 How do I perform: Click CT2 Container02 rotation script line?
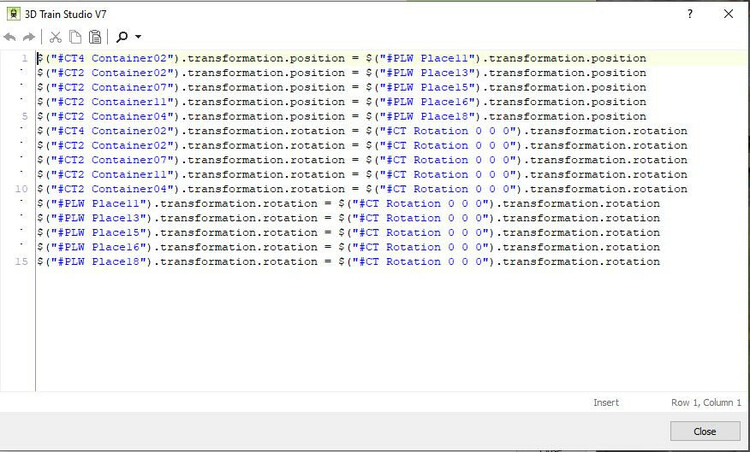click(x=362, y=145)
